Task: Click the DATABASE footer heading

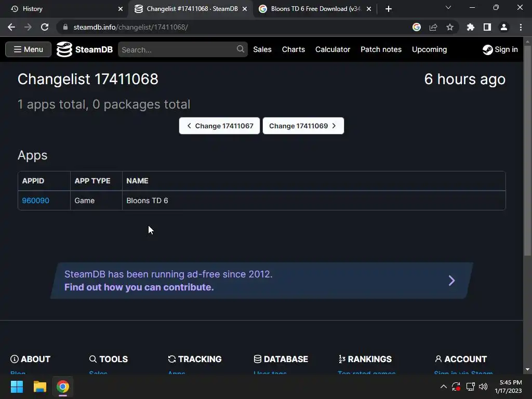Action: click(281, 359)
